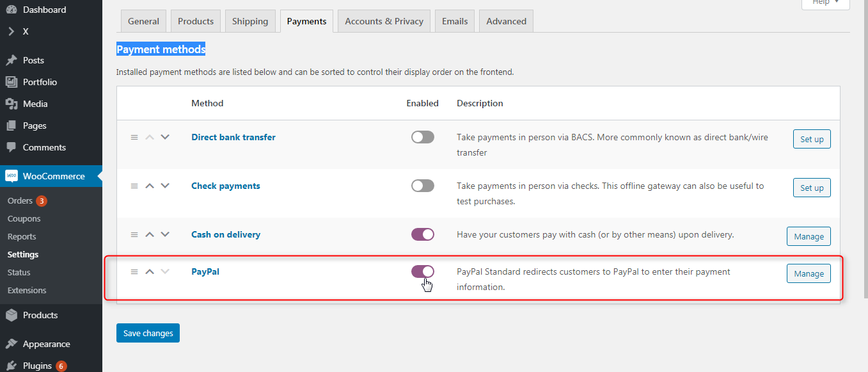Grab the Check payments drag handle

coord(134,186)
